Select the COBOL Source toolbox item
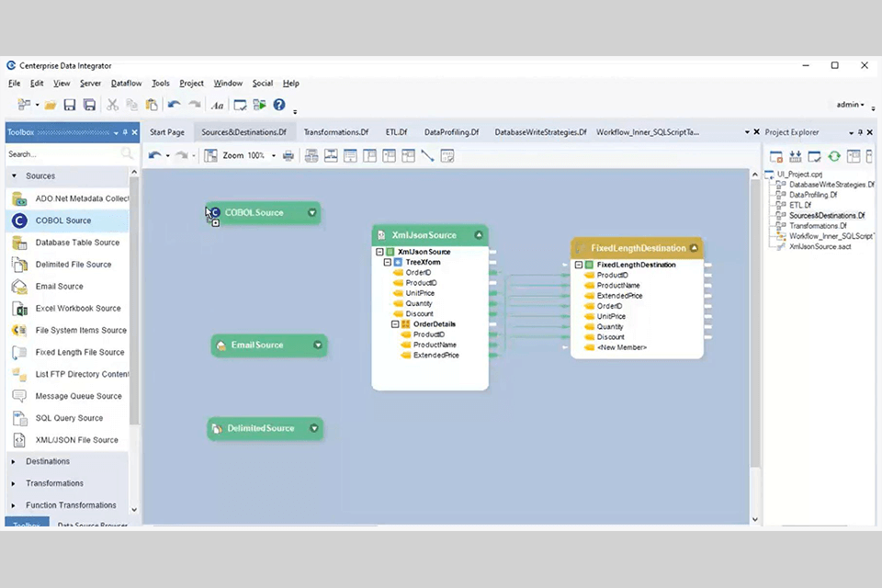The height and width of the screenshot is (588, 882). pos(67,220)
